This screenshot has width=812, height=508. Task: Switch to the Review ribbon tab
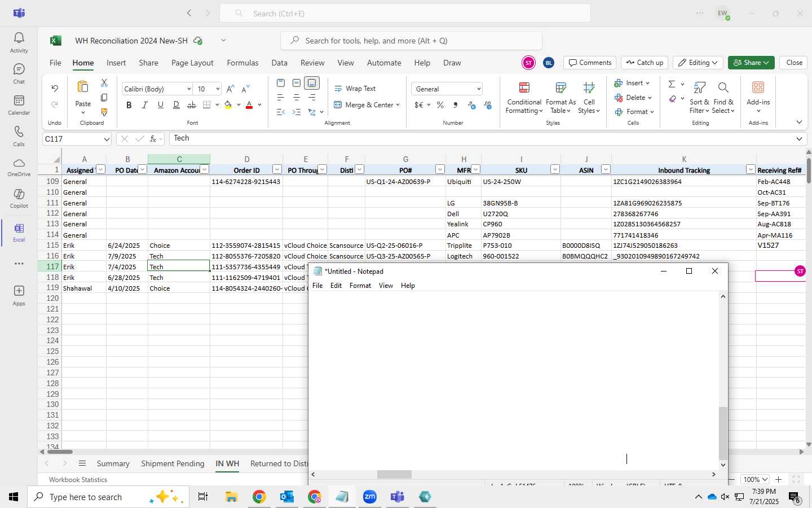(x=312, y=63)
